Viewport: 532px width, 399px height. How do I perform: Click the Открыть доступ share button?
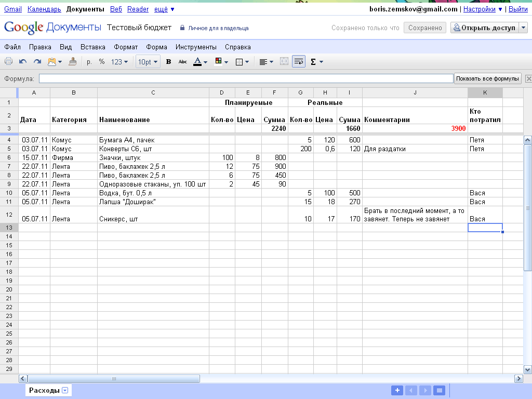[484, 28]
